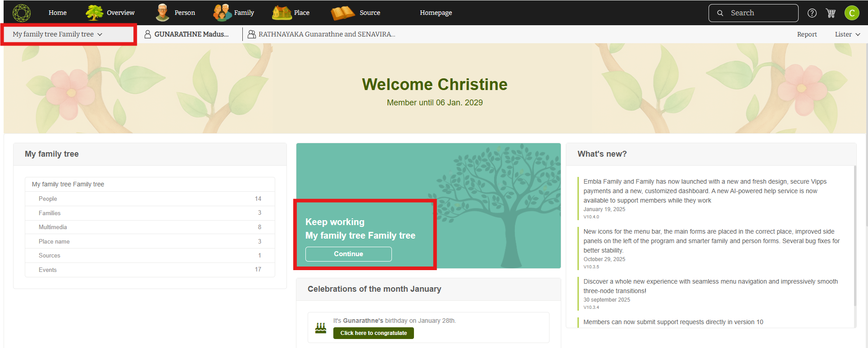Go to the Home menu item
Screen dimensions: 868x348
pos(58,13)
